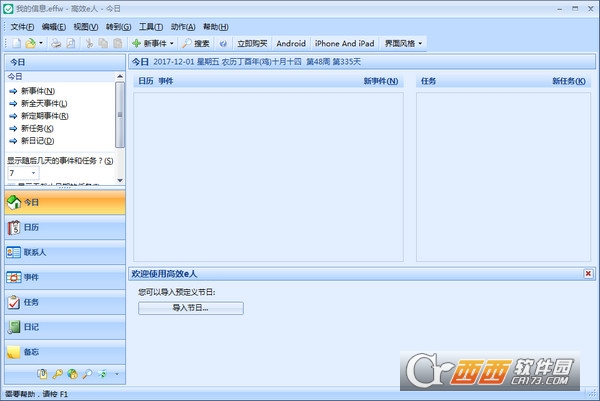Viewport: 600px width, 401px height.
Task: Switch to the 日记 navigation pane
Action: (x=65, y=327)
